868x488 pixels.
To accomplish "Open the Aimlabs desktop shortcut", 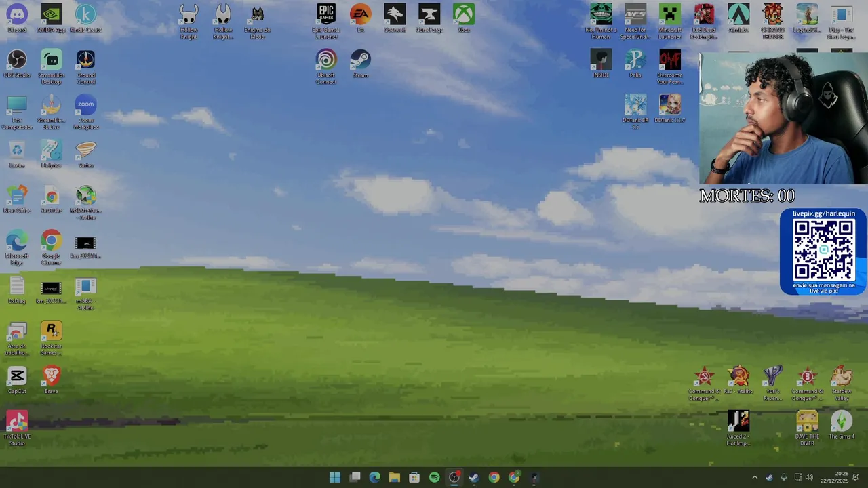I will 738,18.
